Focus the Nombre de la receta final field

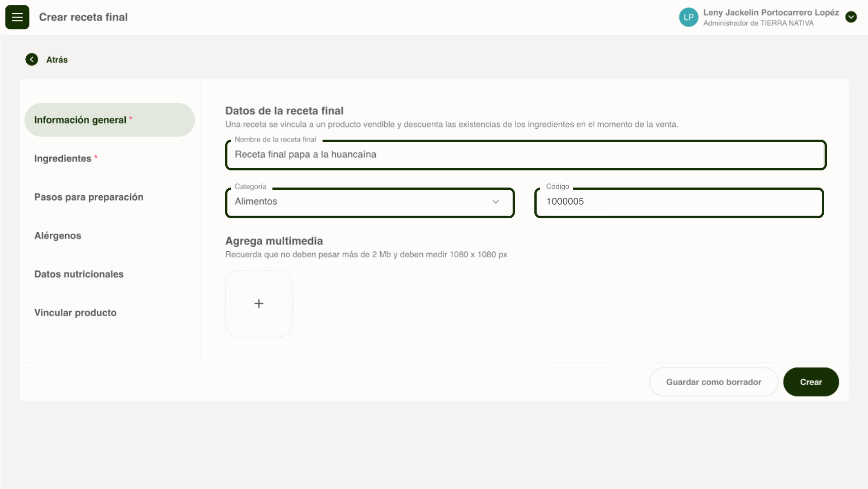pyautogui.click(x=525, y=155)
